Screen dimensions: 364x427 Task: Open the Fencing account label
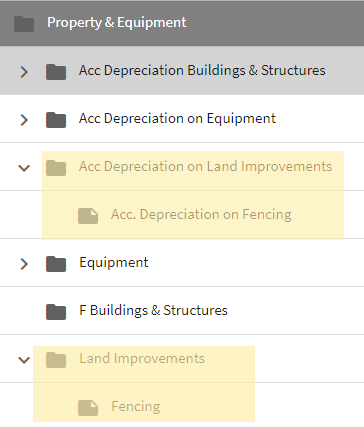(136, 407)
